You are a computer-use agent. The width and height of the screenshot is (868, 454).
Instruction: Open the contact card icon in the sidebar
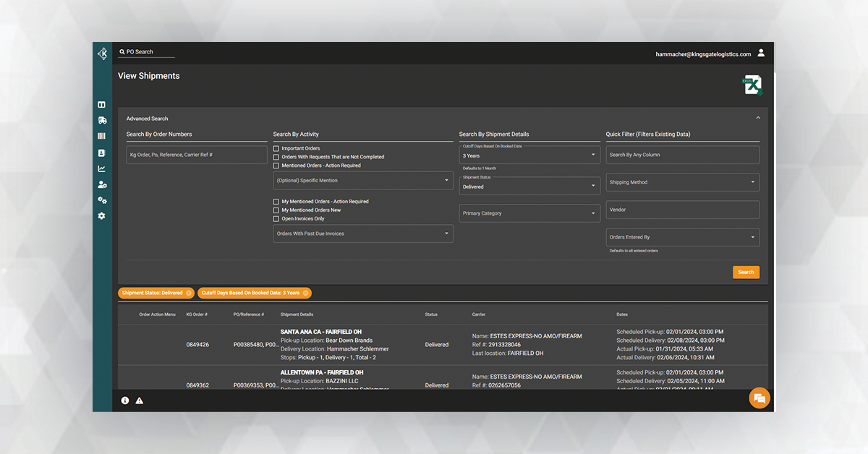click(x=102, y=153)
